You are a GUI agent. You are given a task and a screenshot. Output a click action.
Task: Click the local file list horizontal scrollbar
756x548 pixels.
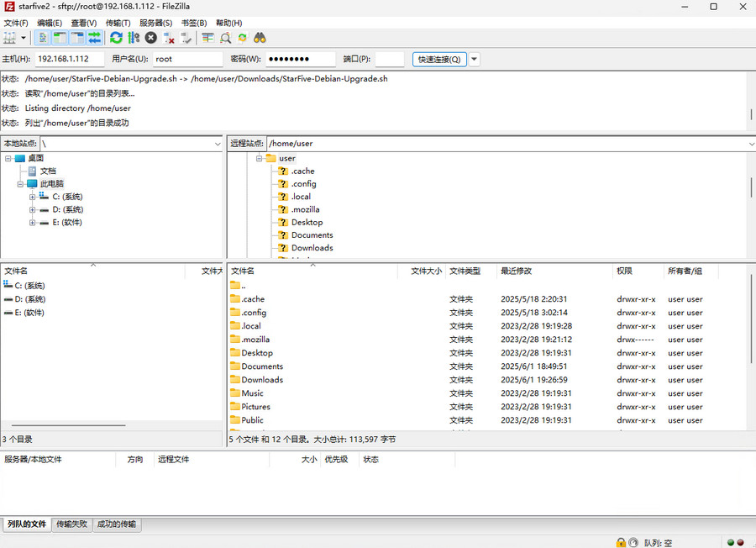point(69,425)
